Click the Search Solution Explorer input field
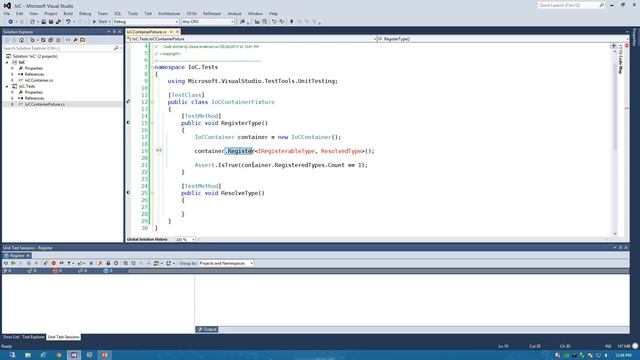 point(61,48)
